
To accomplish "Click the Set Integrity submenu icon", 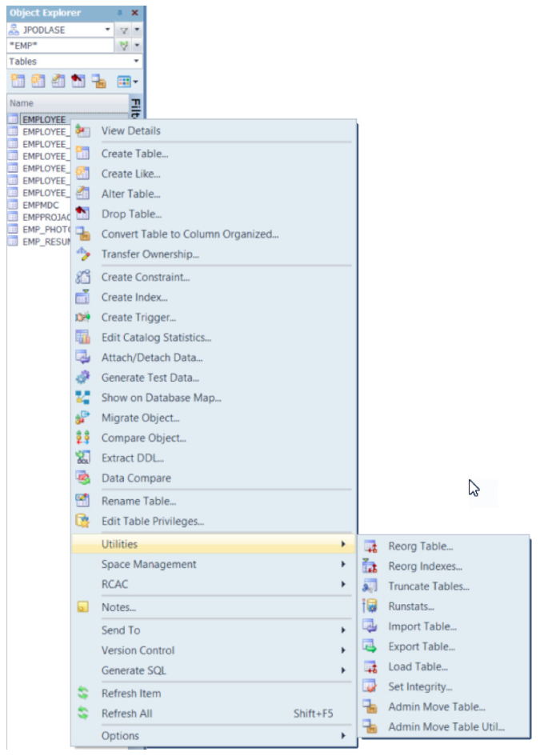I will click(370, 686).
